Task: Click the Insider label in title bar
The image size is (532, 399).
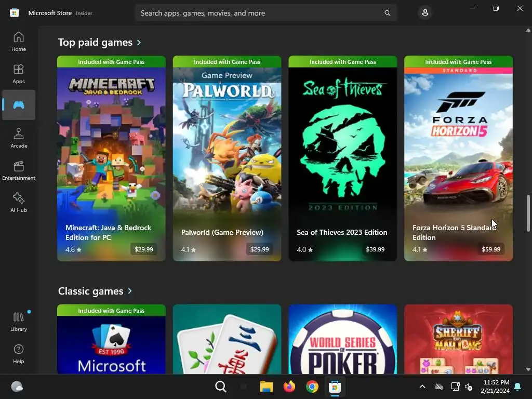Action: [84, 13]
